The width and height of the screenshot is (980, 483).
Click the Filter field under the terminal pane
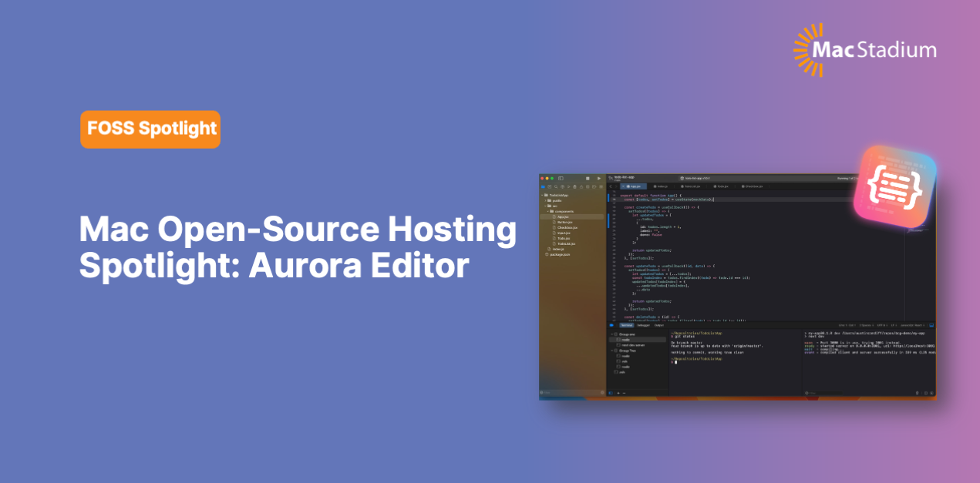click(x=823, y=393)
